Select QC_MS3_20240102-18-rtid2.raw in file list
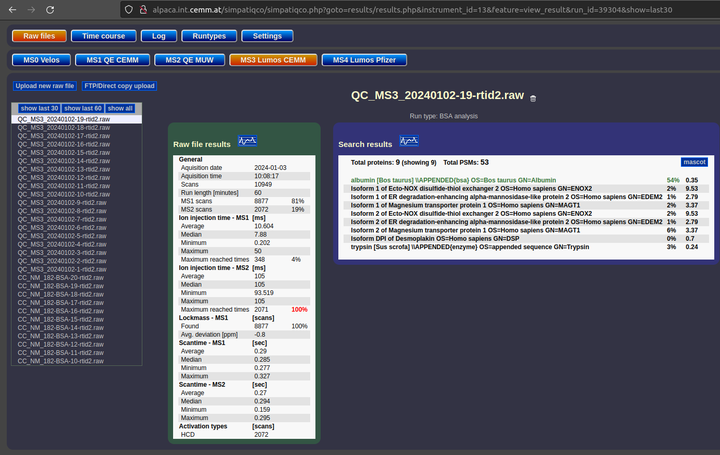Image resolution: width=720 pixels, height=455 pixels. pos(63,128)
